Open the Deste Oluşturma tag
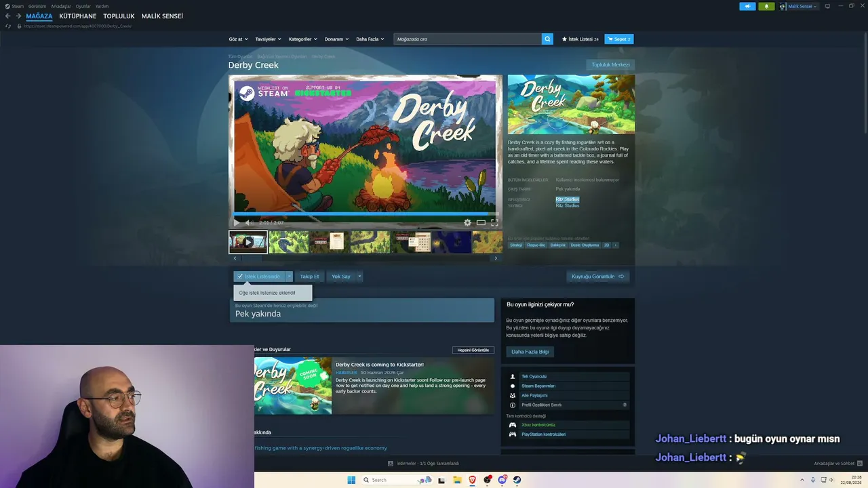 [585, 245]
